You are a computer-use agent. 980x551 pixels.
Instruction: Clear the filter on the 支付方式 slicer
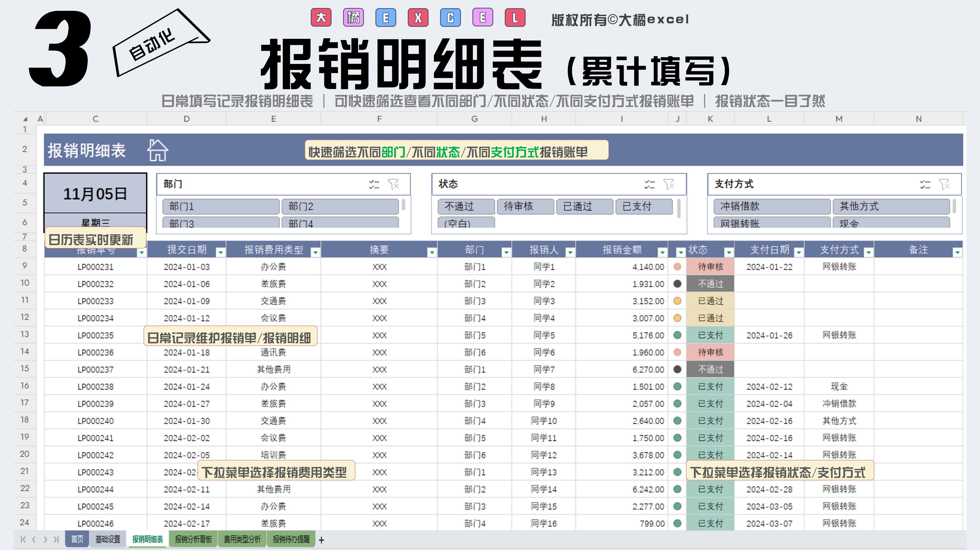pyautogui.click(x=944, y=184)
